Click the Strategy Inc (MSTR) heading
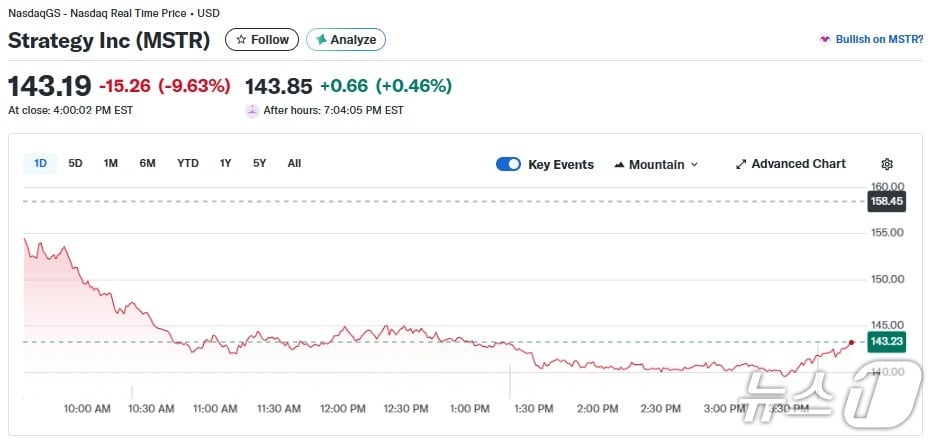The image size is (936, 442). tap(110, 40)
